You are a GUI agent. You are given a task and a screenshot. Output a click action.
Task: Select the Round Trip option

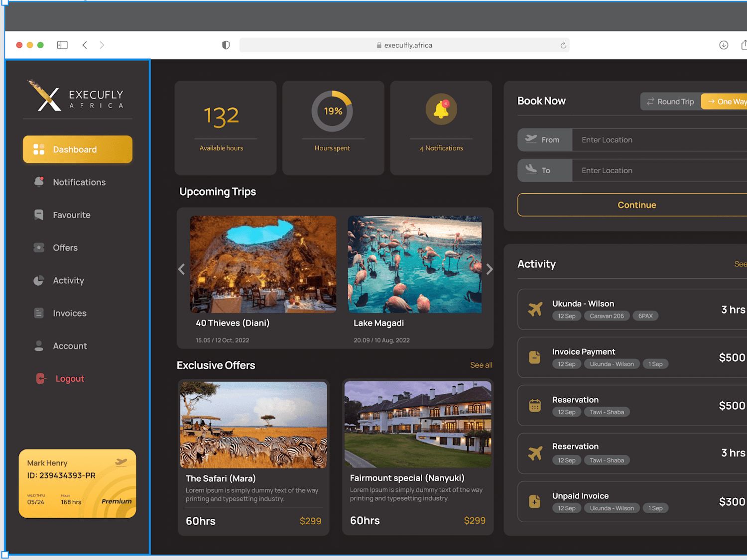670,102
